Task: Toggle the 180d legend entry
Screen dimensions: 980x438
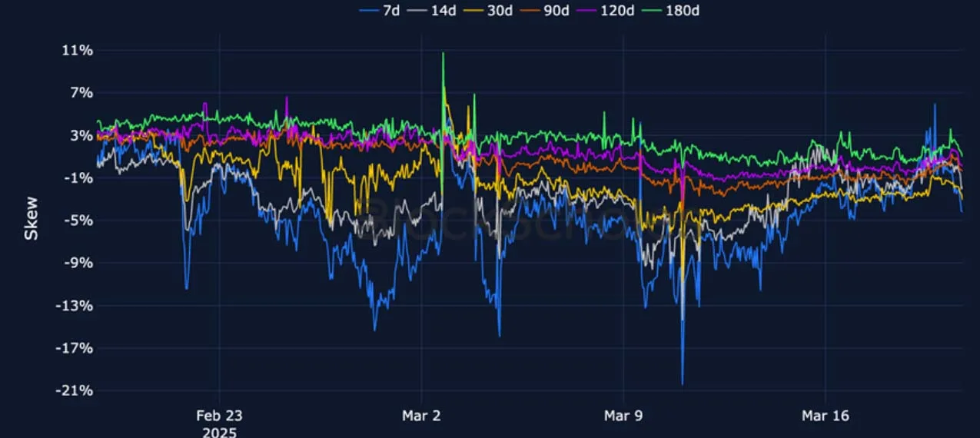Action: coord(673,11)
